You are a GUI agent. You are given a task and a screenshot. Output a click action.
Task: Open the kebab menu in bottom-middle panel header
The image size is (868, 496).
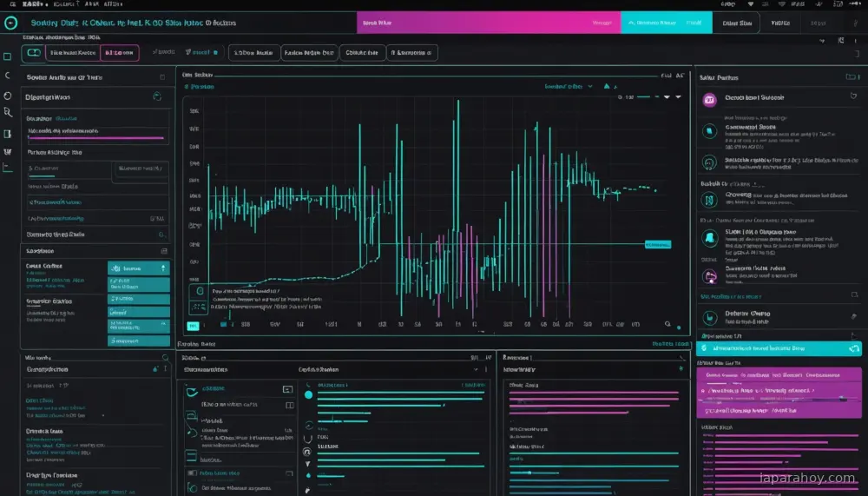pyautogui.click(x=487, y=370)
